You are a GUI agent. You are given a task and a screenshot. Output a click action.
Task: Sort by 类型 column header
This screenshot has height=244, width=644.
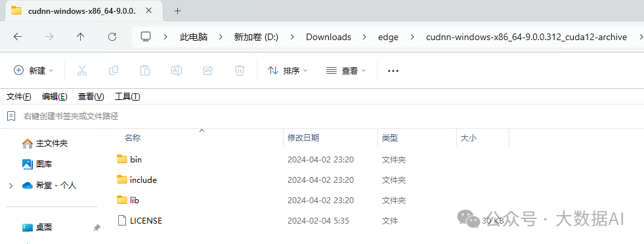(390, 138)
